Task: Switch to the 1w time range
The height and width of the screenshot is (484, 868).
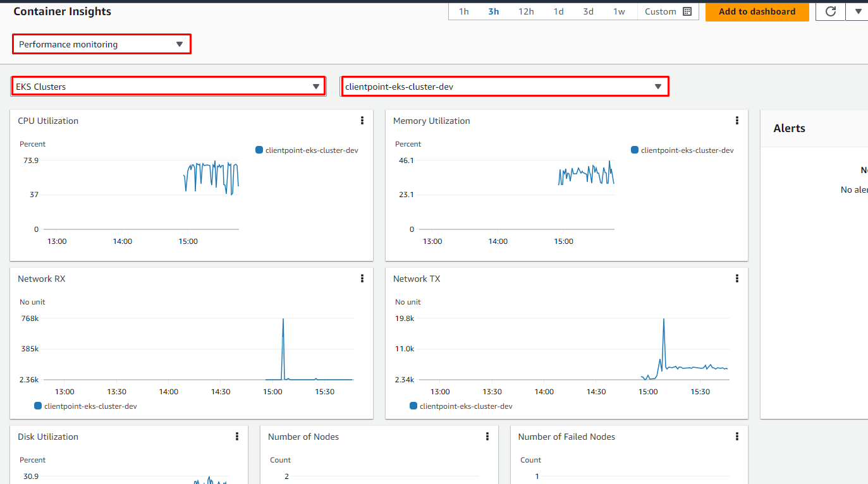Action: pyautogui.click(x=620, y=11)
